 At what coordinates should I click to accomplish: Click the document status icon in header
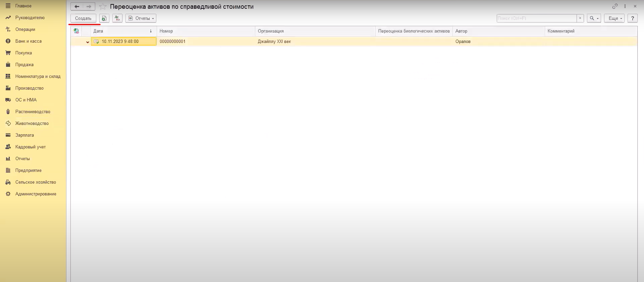pyautogui.click(x=76, y=31)
